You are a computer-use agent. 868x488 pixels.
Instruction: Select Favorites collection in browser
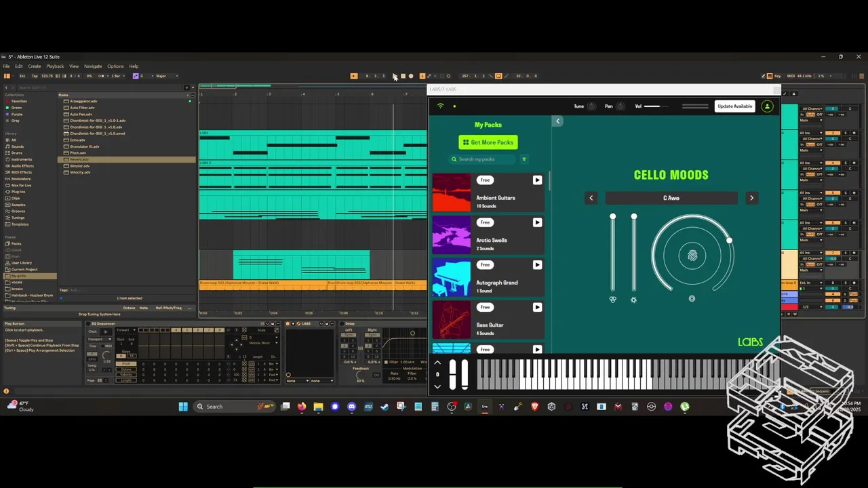click(19, 101)
